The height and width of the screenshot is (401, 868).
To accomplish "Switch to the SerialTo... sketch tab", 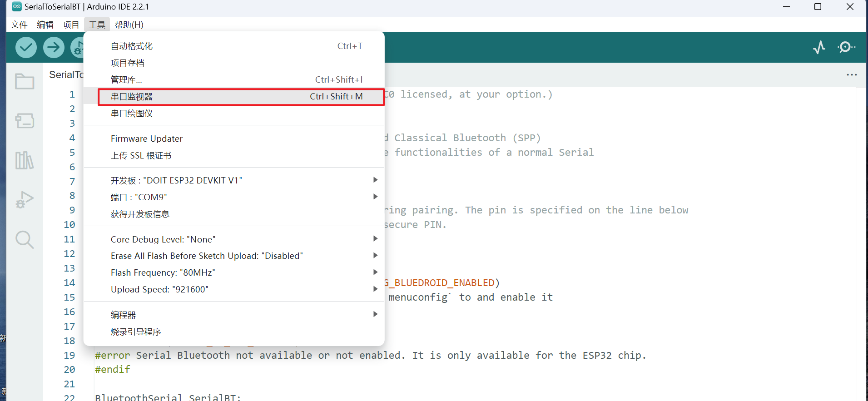I will pos(66,75).
